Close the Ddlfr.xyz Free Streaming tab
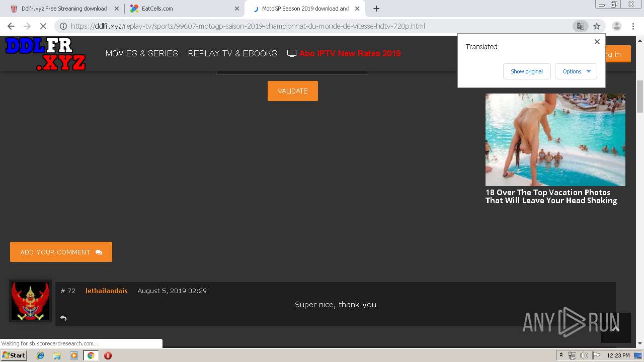 pyautogui.click(x=117, y=9)
